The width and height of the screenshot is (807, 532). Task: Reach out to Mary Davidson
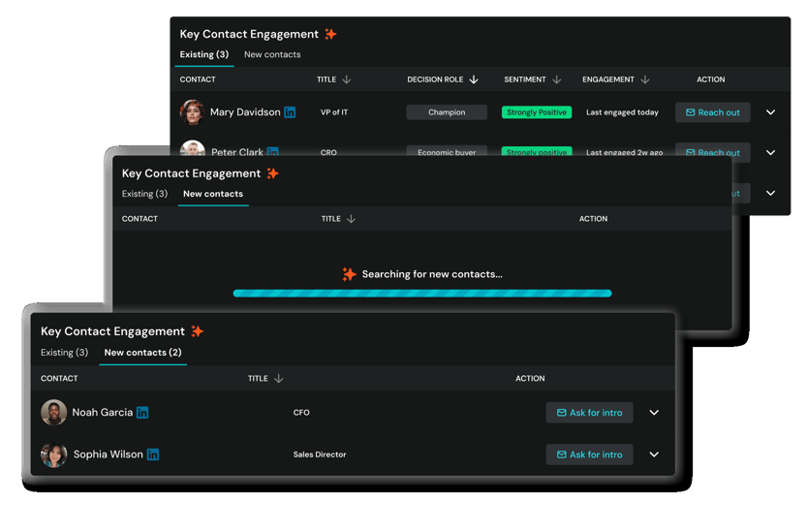pos(713,112)
